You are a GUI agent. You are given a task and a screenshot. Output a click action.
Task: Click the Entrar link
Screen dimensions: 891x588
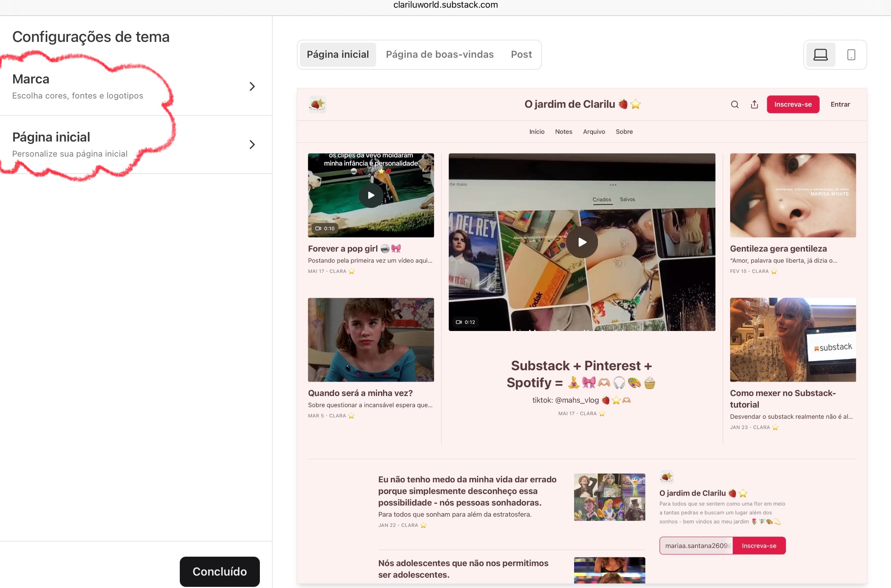[840, 105]
